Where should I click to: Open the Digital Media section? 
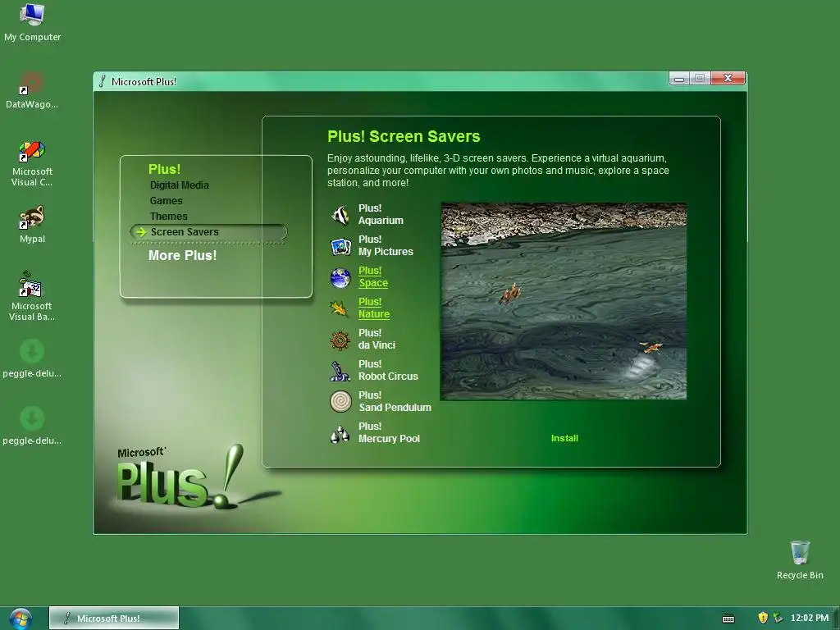click(x=180, y=185)
